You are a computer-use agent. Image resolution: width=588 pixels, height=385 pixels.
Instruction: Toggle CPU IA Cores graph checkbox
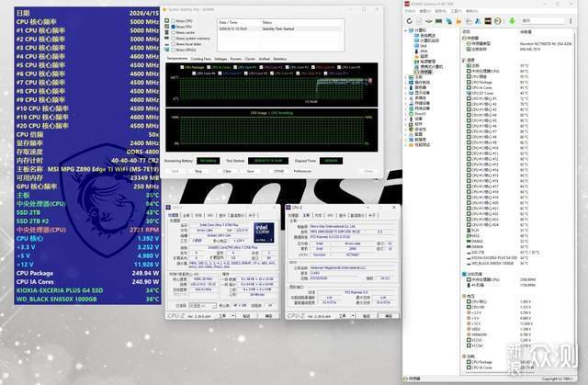tap(209, 67)
